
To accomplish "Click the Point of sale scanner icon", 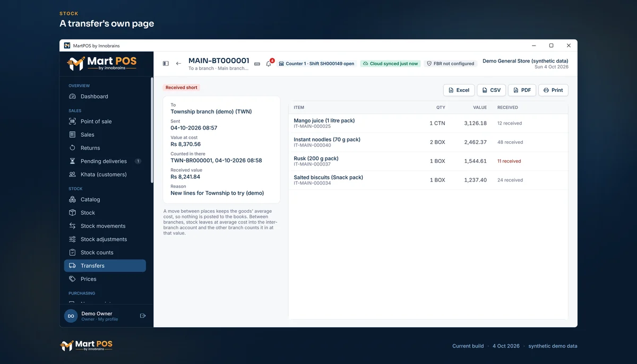I will click(x=73, y=122).
